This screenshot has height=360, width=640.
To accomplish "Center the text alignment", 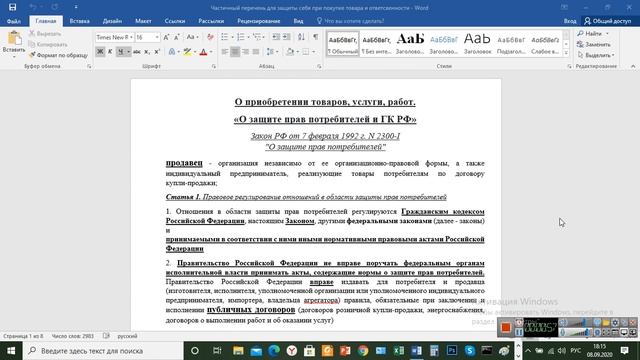I will [x=235, y=52].
